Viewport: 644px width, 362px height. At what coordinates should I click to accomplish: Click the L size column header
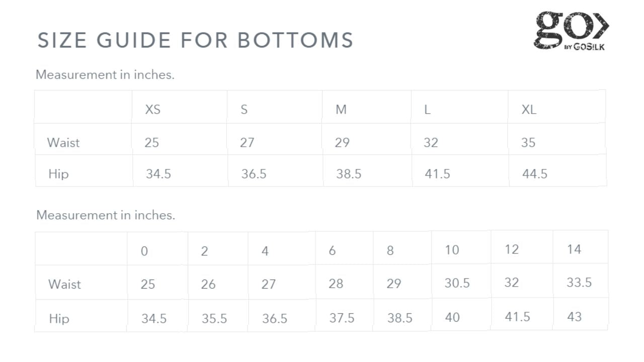click(427, 109)
